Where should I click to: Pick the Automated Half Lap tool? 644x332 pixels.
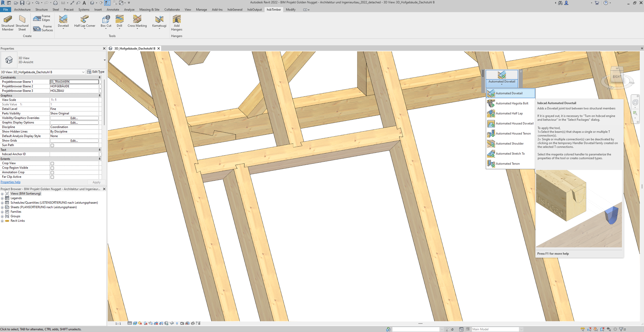click(x=509, y=113)
